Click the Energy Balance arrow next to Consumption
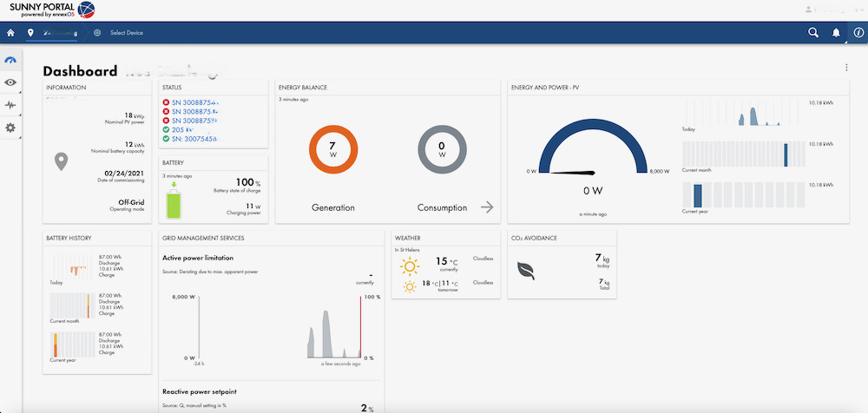 [x=488, y=207]
